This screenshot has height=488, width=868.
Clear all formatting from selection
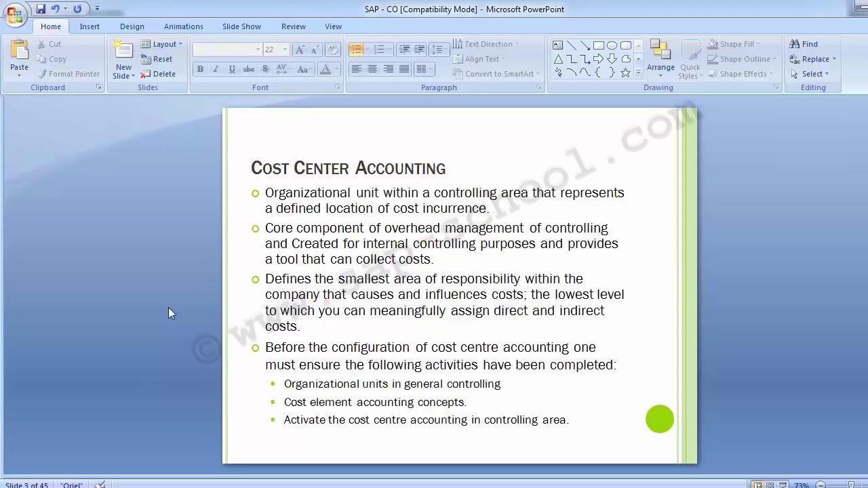point(333,49)
